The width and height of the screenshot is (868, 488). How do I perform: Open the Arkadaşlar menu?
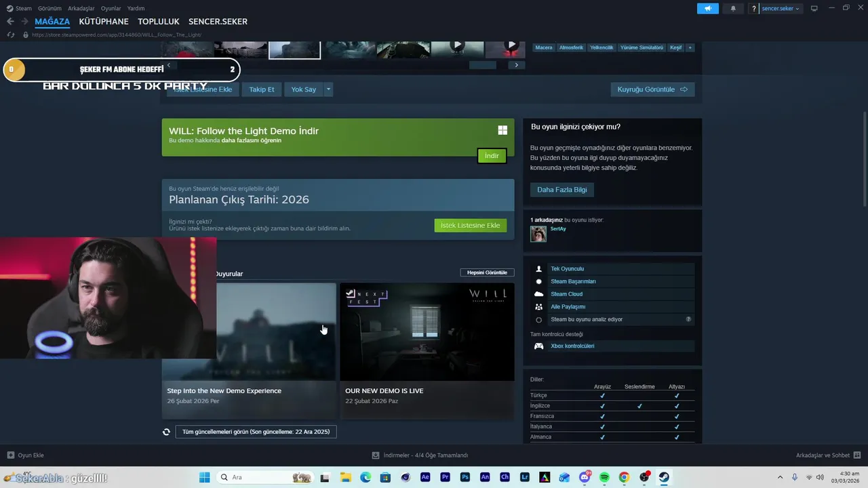81,8
